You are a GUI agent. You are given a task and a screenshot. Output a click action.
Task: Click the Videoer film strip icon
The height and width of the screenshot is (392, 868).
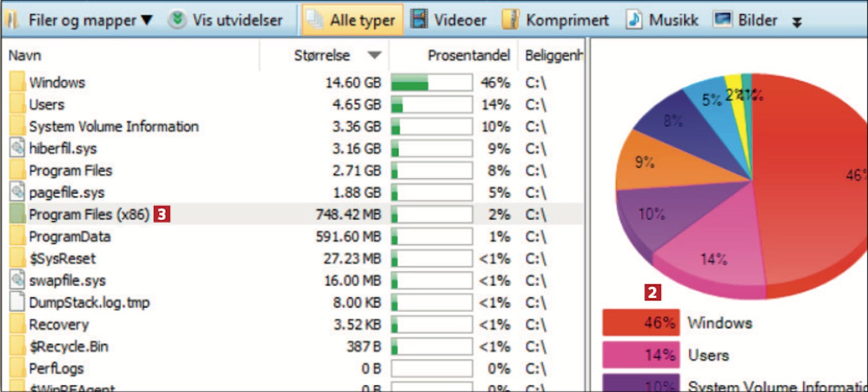tap(419, 20)
